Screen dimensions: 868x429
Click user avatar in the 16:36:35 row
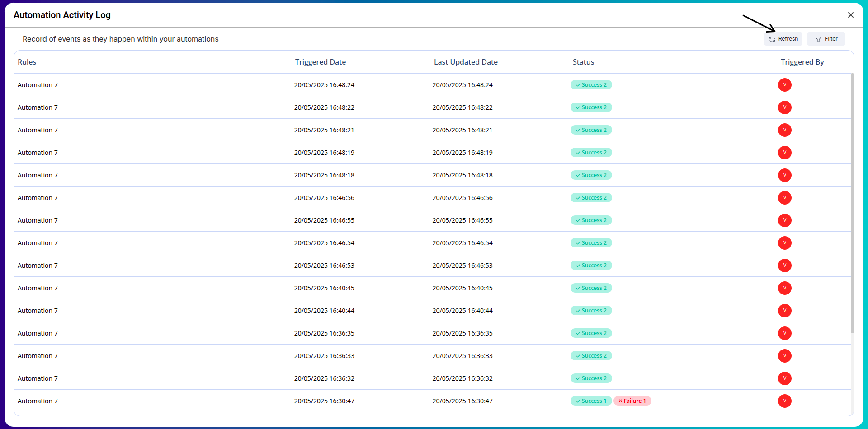coord(784,333)
